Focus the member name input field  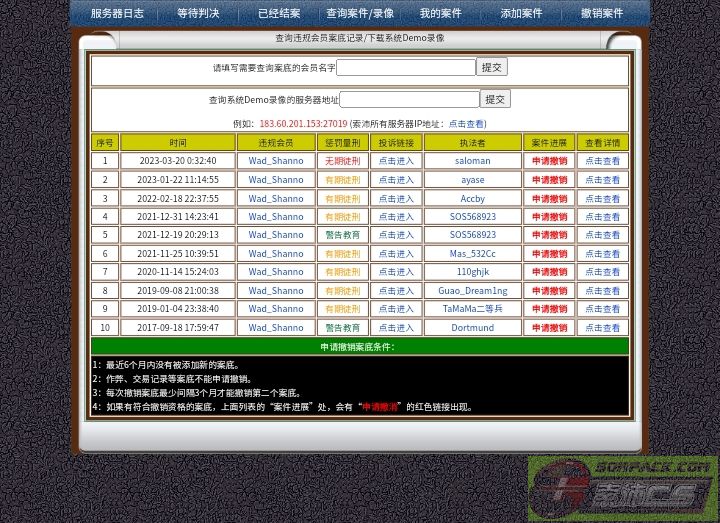click(405, 68)
